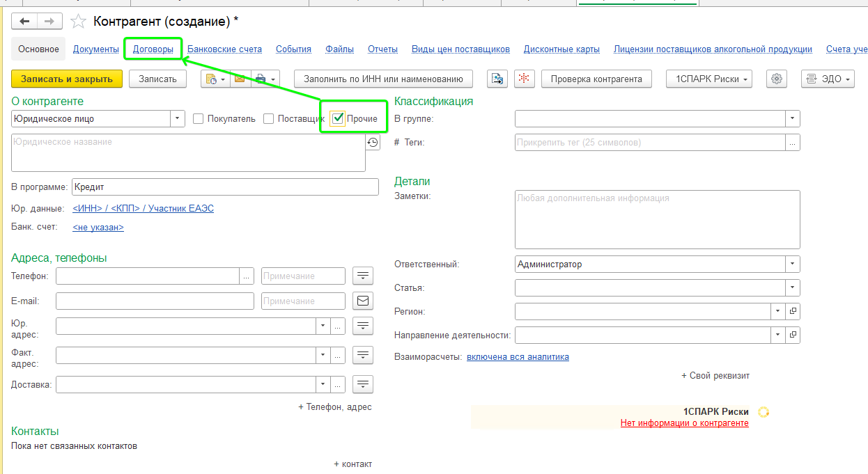
Task: Open the Банковские счета tab
Action: click(x=225, y=49)
